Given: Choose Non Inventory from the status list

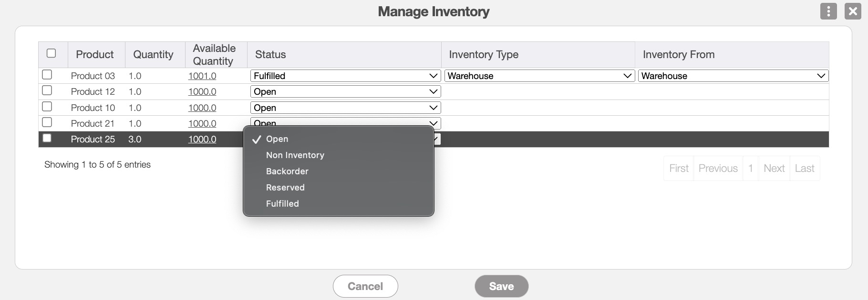Looking at the screenshot, I should [295, 155].
